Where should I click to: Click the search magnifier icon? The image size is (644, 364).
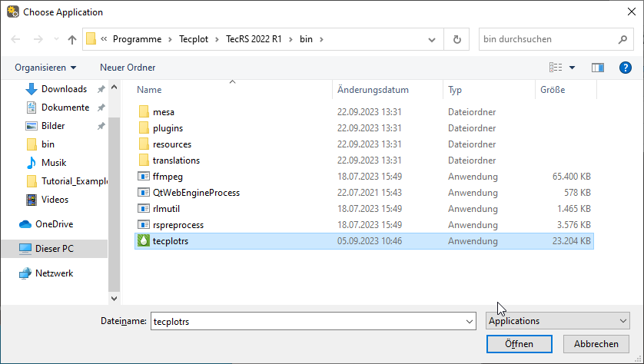[x=622, y=39]
